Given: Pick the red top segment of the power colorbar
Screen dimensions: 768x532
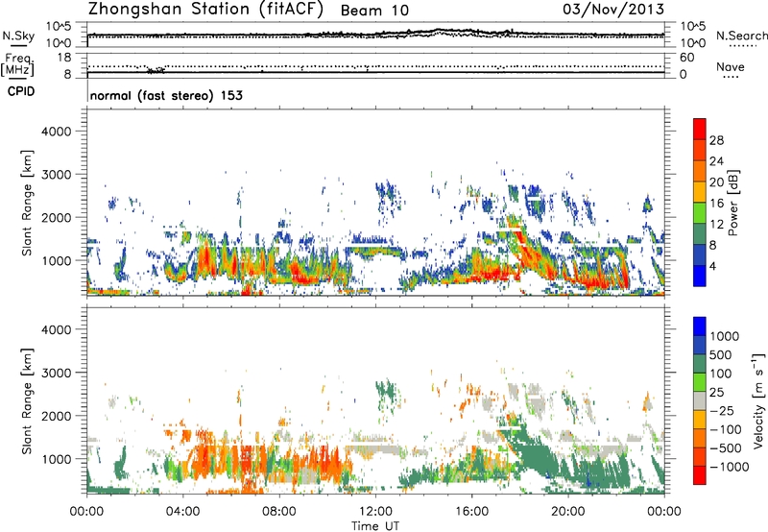Looking at the screenshot, I should click(x=700, y=129).
